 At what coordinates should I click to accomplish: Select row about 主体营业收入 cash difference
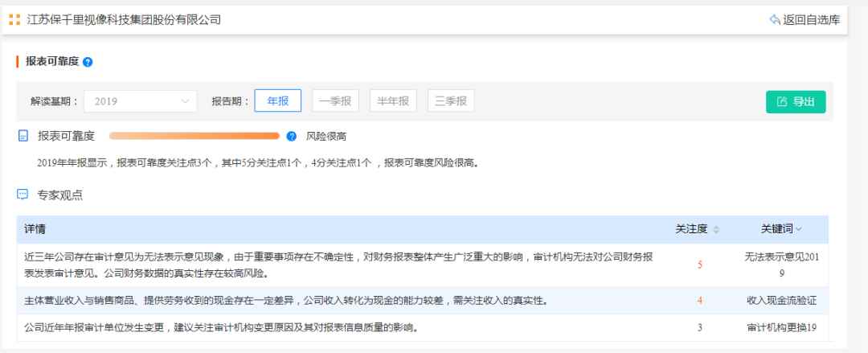(x=423, y=301)
